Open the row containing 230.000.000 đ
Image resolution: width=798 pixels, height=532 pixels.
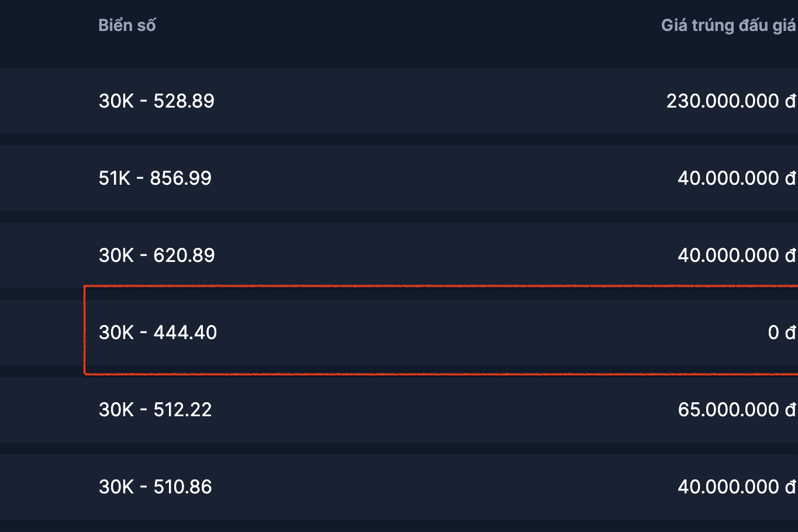(409, 101)
